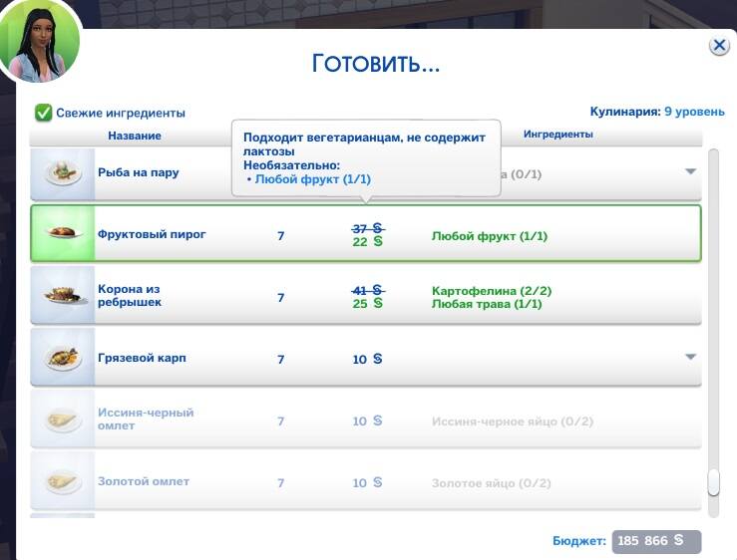Select the Корона из ребрышек thumbnail

63,295
